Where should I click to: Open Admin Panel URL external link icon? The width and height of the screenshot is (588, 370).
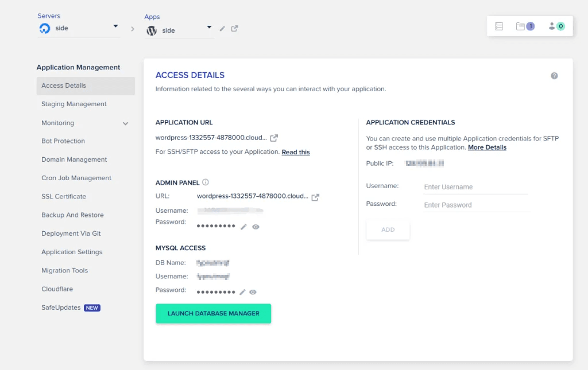(x=315, y=197)
